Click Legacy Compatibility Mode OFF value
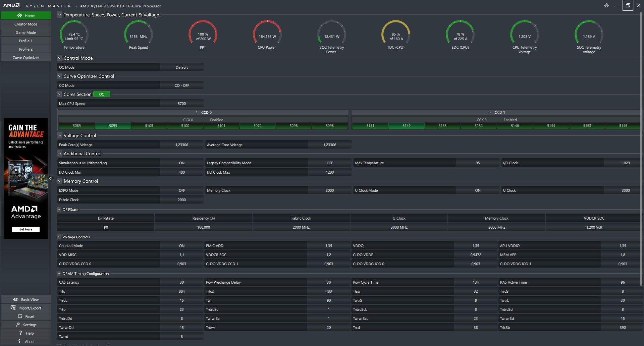The width and height of the screenshot is (644, 346). 330,163
